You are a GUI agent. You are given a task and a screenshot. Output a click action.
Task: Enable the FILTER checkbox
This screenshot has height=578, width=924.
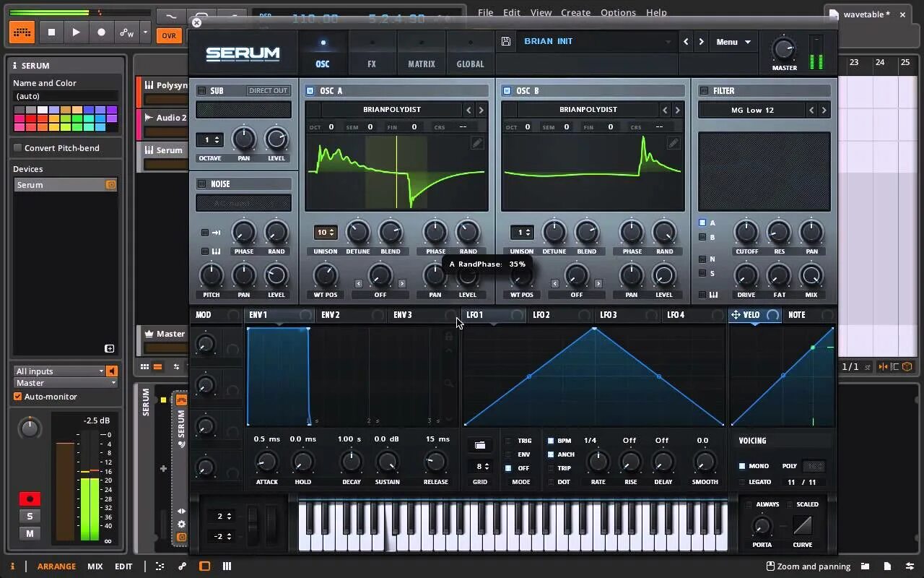click(x=703, y=91)
